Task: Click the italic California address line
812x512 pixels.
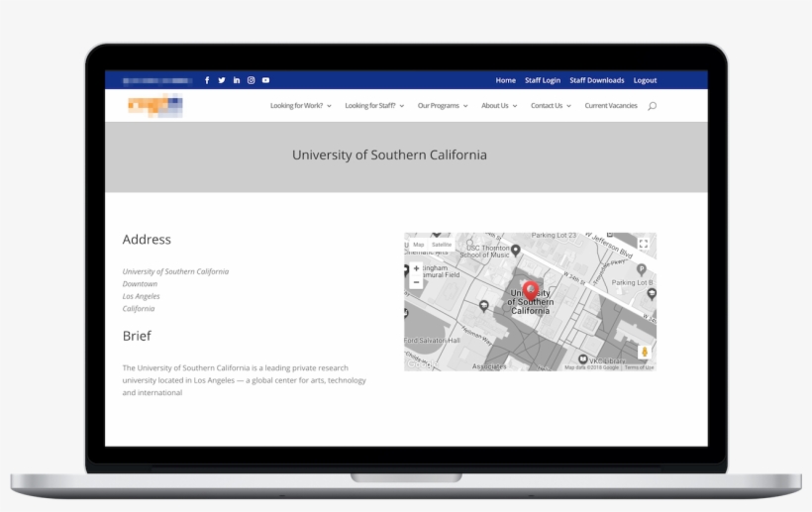Action: pyautogui.click(x=139, y=309)
